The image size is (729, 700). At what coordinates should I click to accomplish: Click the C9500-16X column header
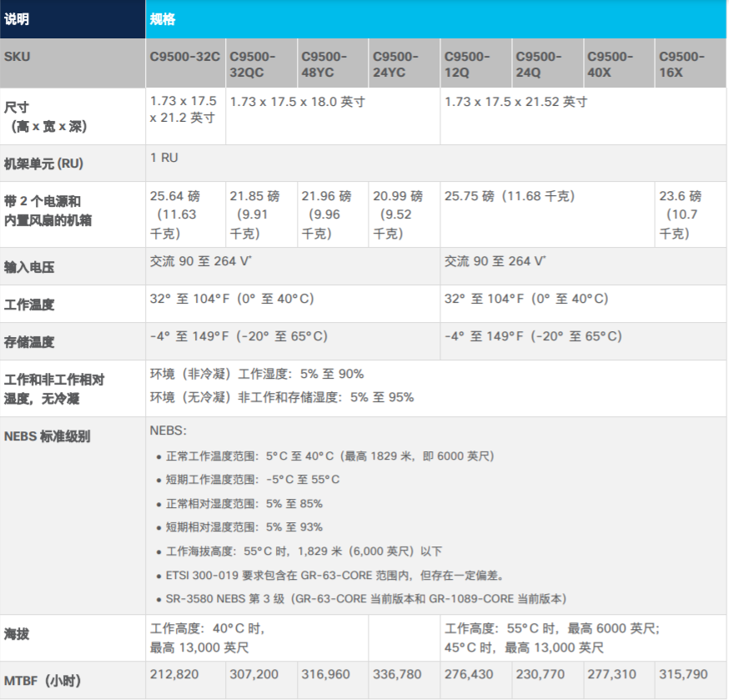[x=691, y=64]
